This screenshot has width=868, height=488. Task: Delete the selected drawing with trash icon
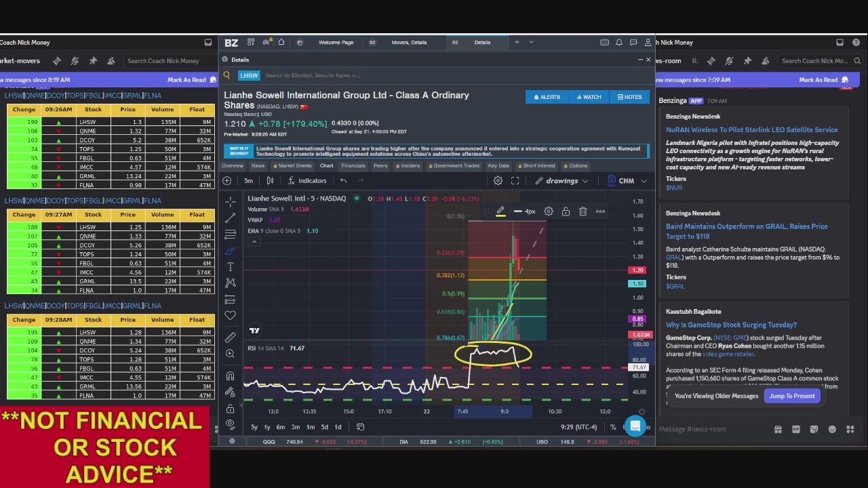coord(583,211)
